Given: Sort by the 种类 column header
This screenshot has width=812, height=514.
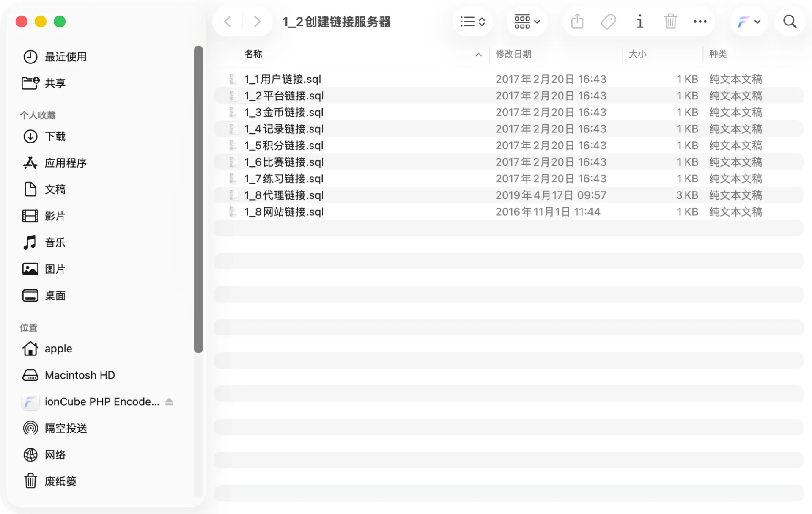Looking at the screenshot, I should 718,54.
